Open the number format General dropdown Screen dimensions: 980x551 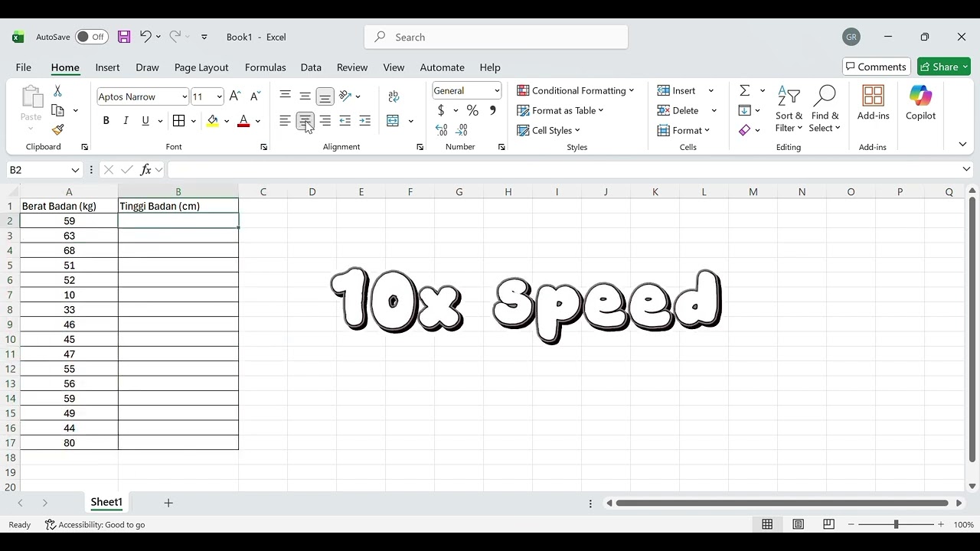[497, 91]
